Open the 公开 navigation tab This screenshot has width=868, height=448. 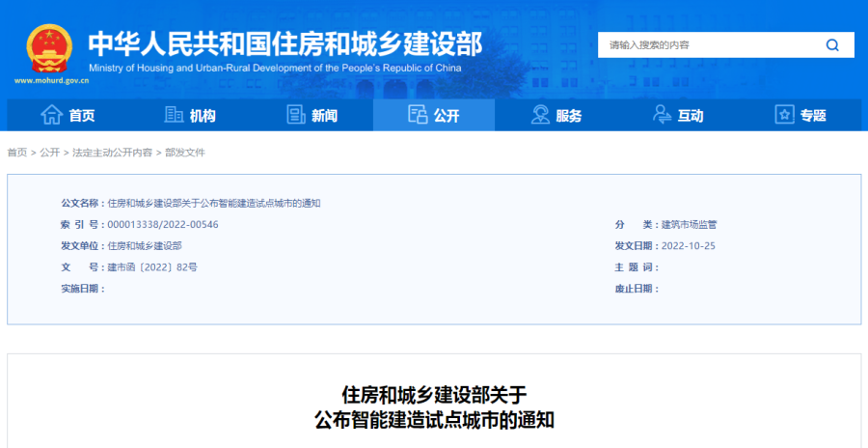(434, 115)
